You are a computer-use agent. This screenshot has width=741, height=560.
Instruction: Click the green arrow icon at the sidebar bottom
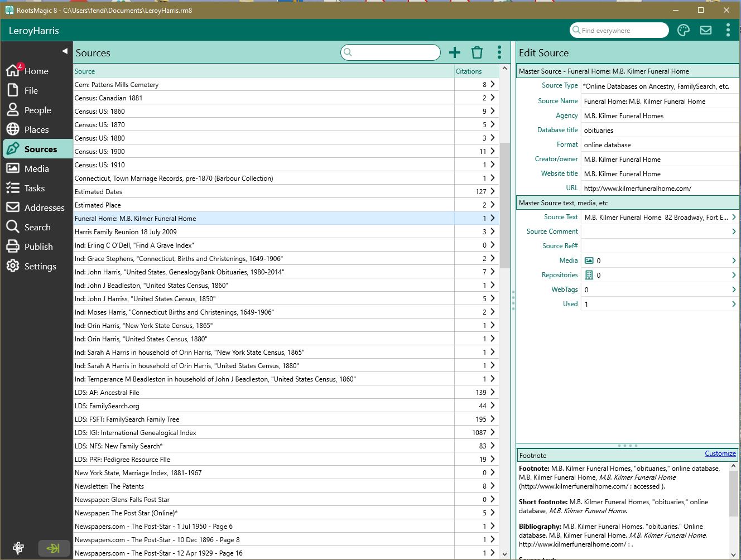click(x=54, y=548)
